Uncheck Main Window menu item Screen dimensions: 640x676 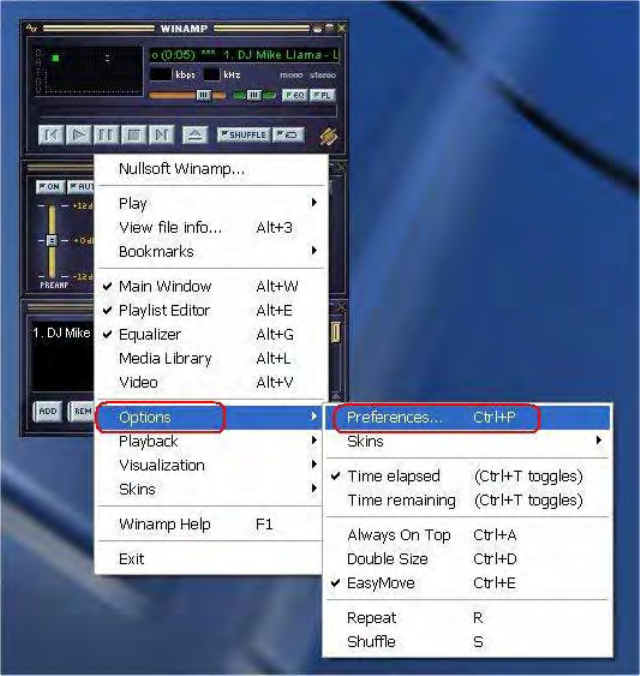[211, 286]
